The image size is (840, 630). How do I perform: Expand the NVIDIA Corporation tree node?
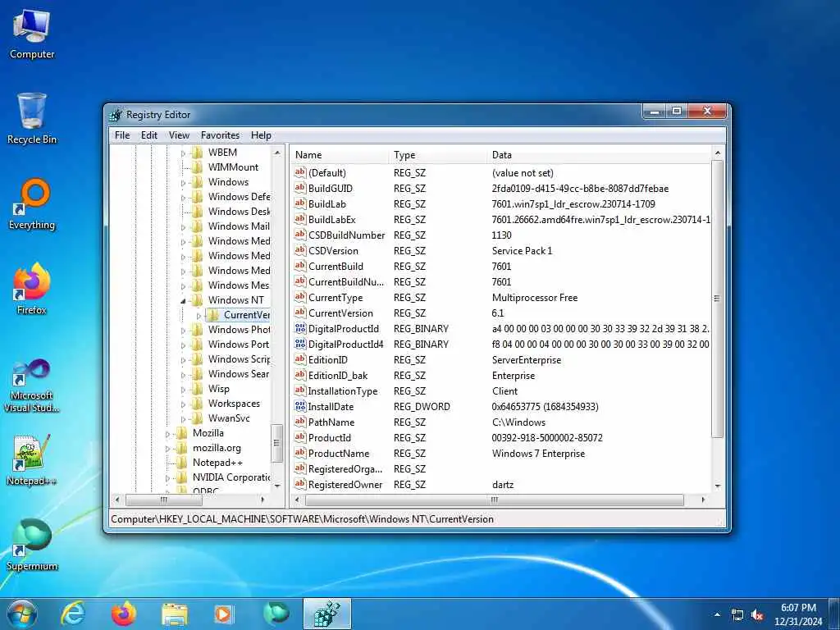click(167, 478)
